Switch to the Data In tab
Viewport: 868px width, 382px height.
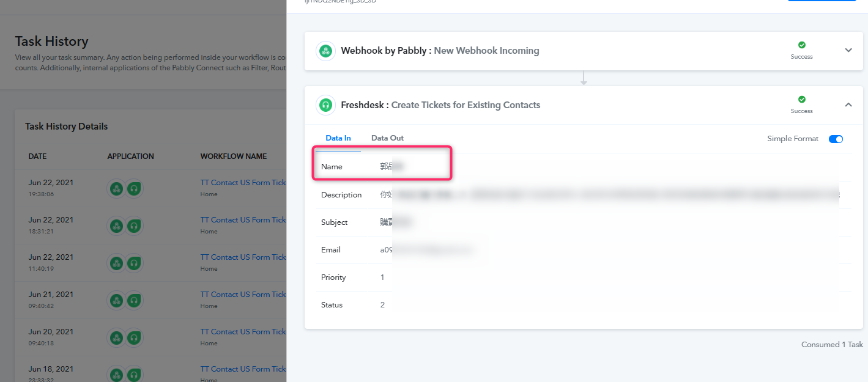pos(338,138)
